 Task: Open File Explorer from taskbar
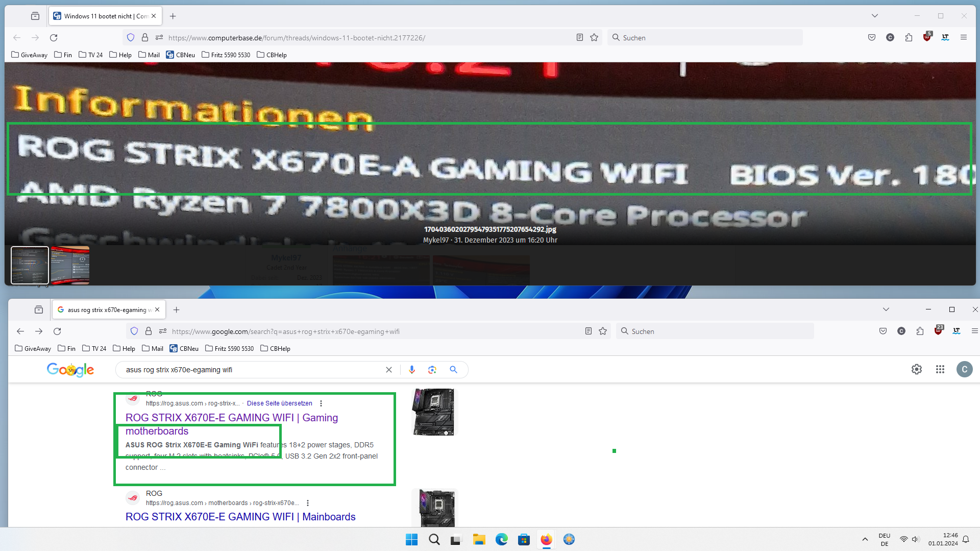(479, 539)
